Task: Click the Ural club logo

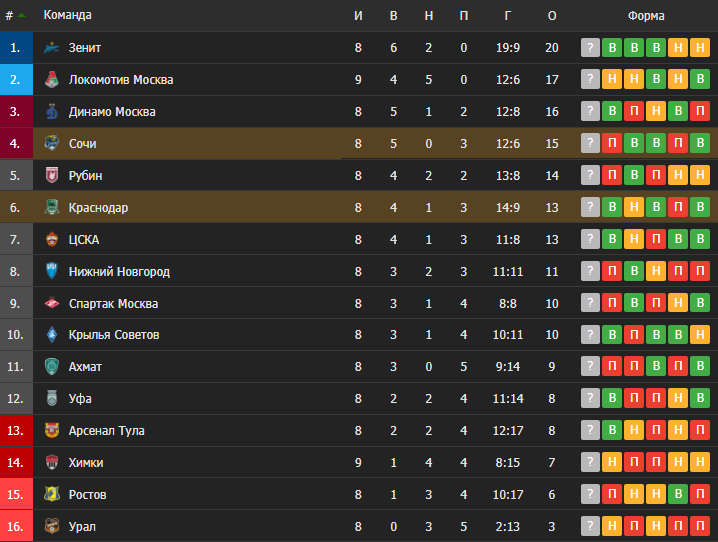Action: pyautogui.click(x=52, y=526)
